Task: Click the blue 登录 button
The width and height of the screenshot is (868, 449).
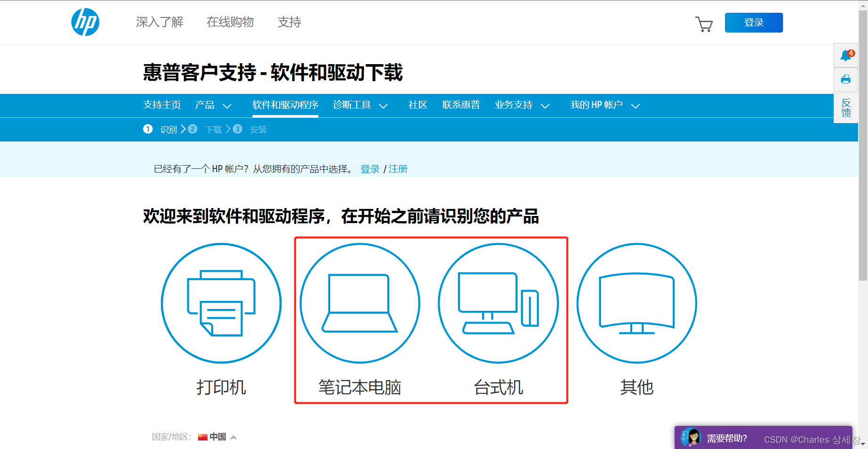Action: [x=754, y=23]
